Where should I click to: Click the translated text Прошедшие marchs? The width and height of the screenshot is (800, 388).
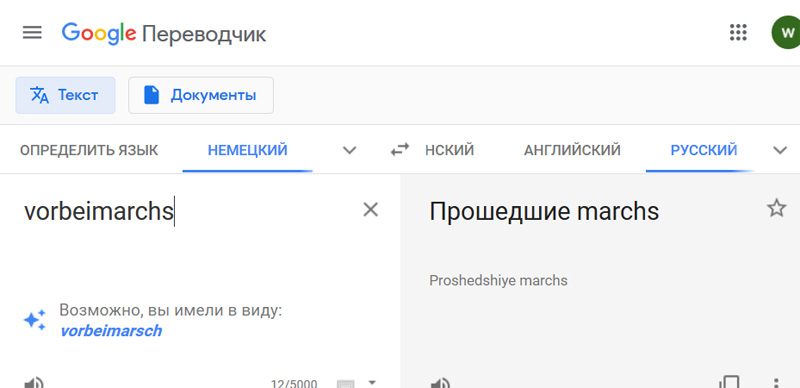click(544, 211)
